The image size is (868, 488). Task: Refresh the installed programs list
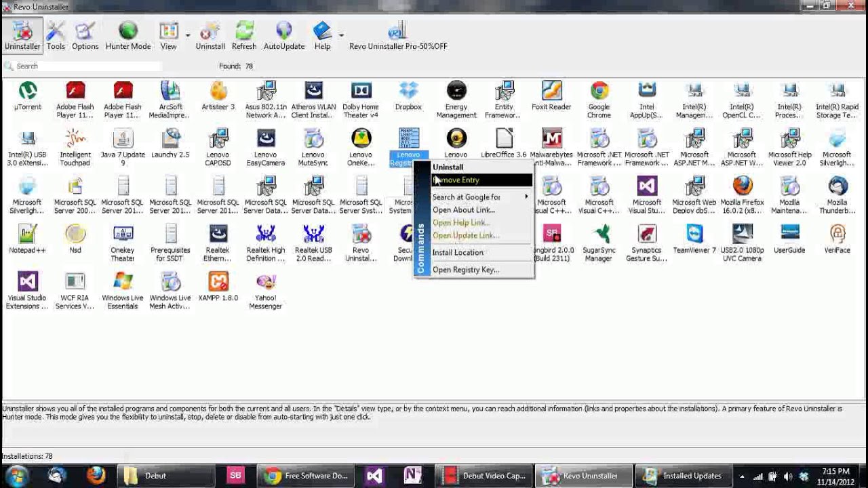pos(244,36)
